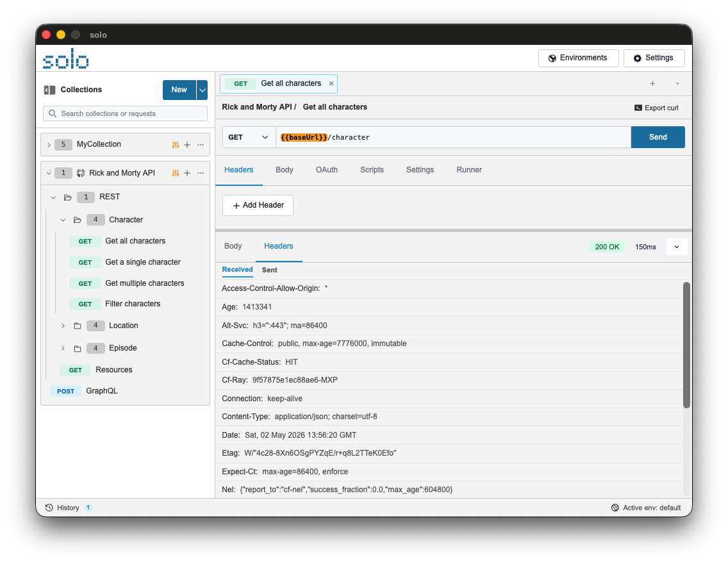Expand the Location folder
The image size is (728, 564).
[63, 326]
